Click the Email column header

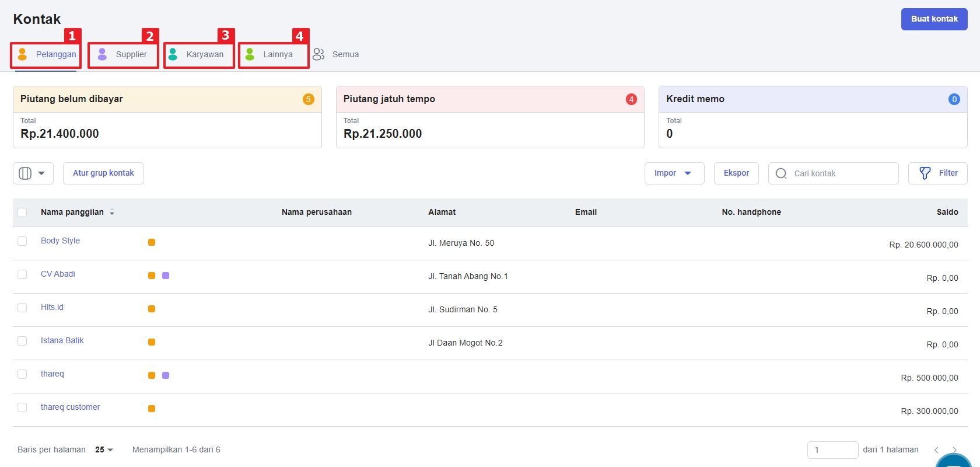pyautogui.click(x=586, y=212)
